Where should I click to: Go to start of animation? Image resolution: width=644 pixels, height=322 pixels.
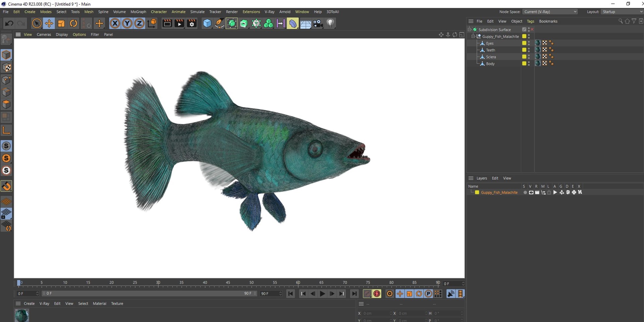(x=291, y=294)
